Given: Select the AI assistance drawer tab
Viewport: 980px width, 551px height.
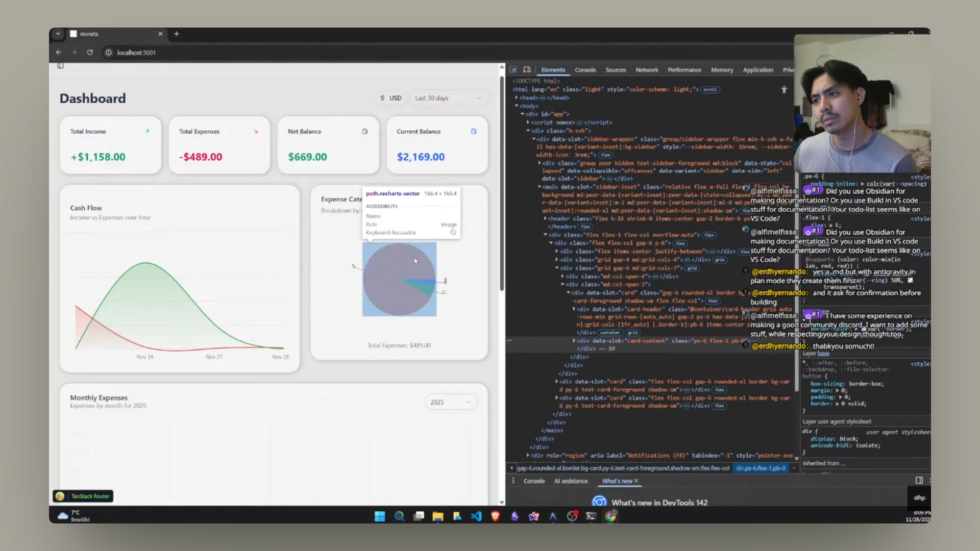Looking at the screenshot, I should click(x=571, y=481).
